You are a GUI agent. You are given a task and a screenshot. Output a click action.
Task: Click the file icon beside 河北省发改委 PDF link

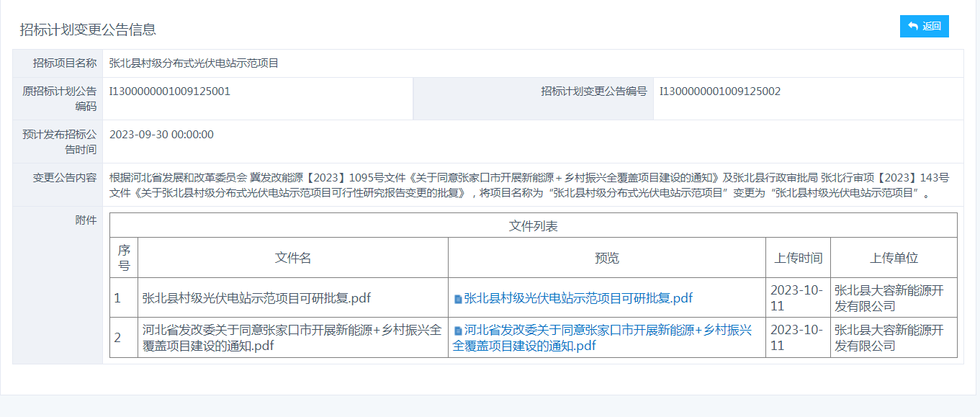pyautogui.click(x=458, y=331)
